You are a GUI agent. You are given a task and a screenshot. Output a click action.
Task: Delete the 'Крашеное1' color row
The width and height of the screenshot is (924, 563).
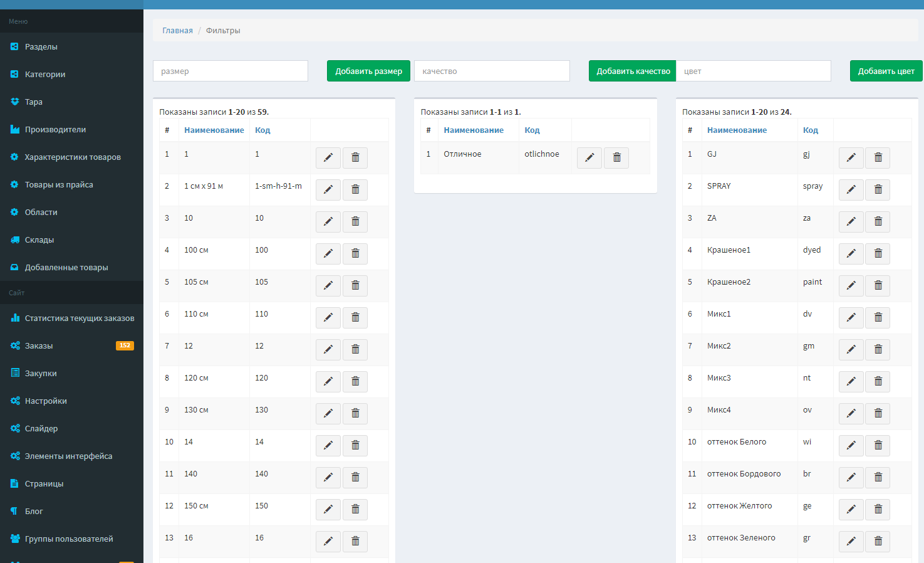click(x=878, y=253)
